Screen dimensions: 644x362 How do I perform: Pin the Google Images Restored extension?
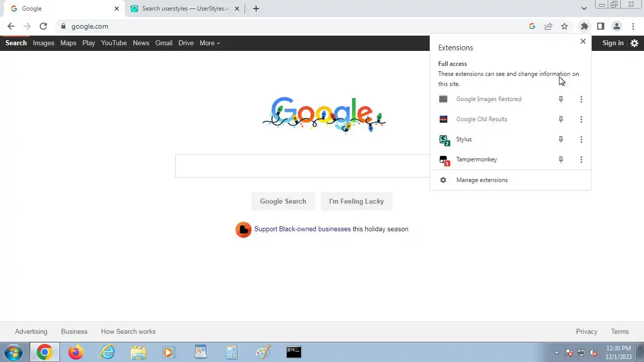click(x=561, y=99)
